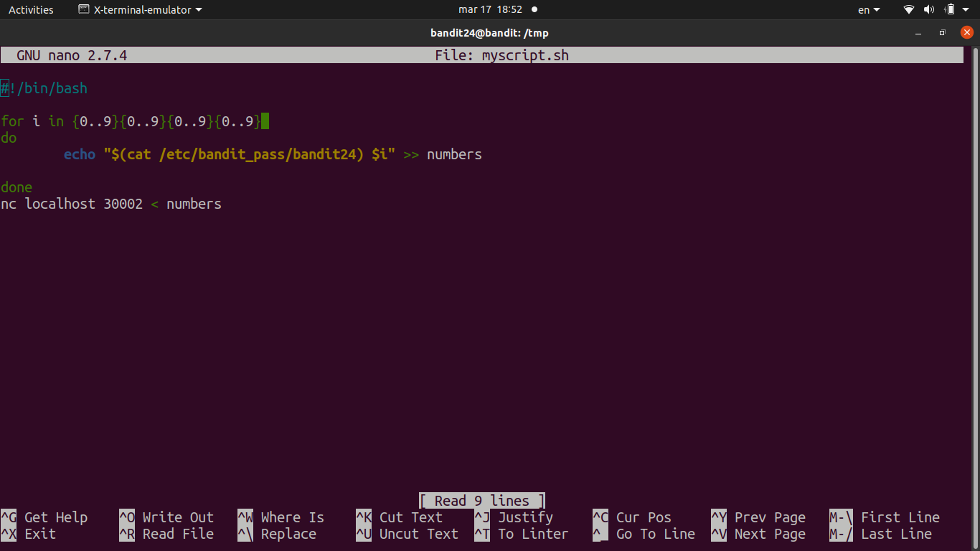Screen dimensions: 980x551
Task: Click the word 'echo' in the script
Action: click(x=80, y=154)
